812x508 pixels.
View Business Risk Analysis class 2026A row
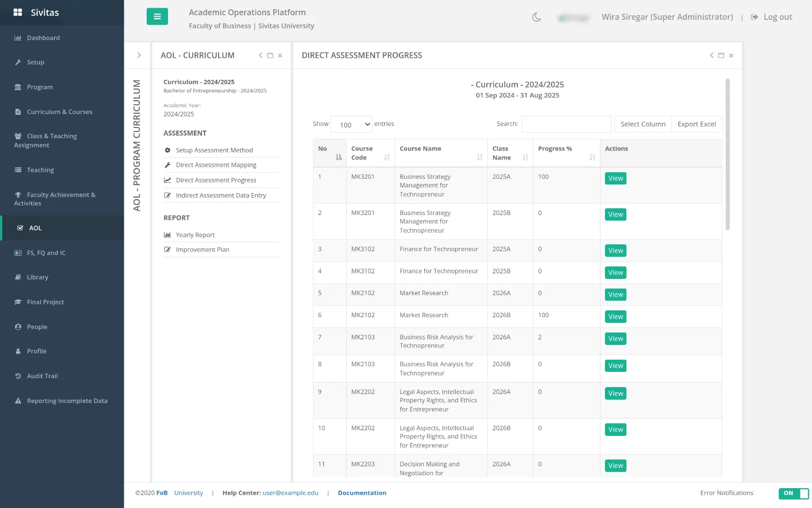(616, 339)
